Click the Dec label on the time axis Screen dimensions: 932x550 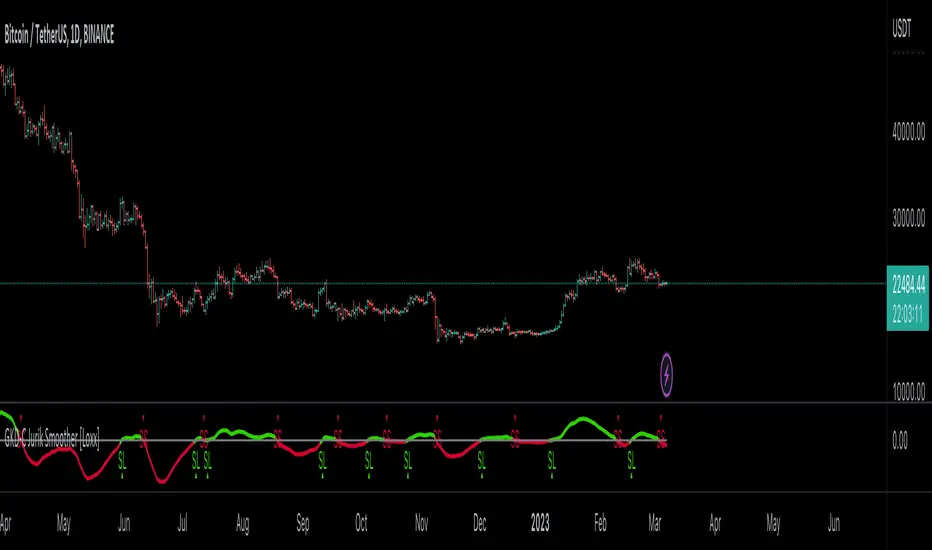(480, 523)
